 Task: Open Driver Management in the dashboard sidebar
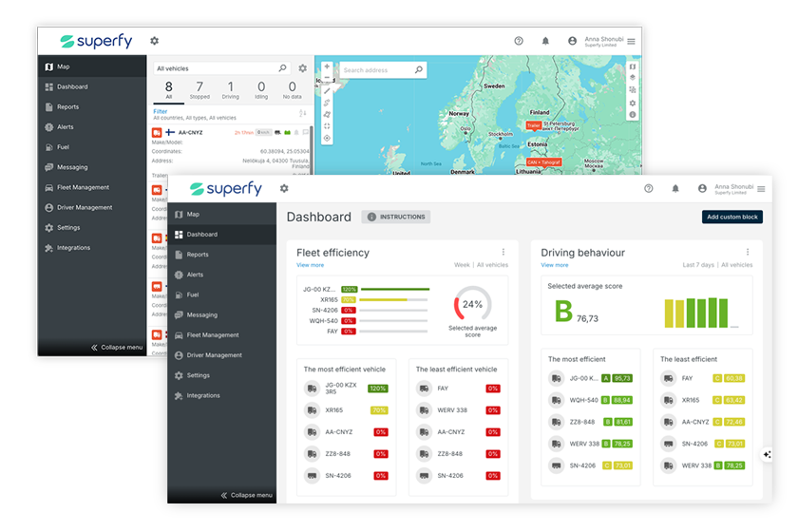pos(214,355)
